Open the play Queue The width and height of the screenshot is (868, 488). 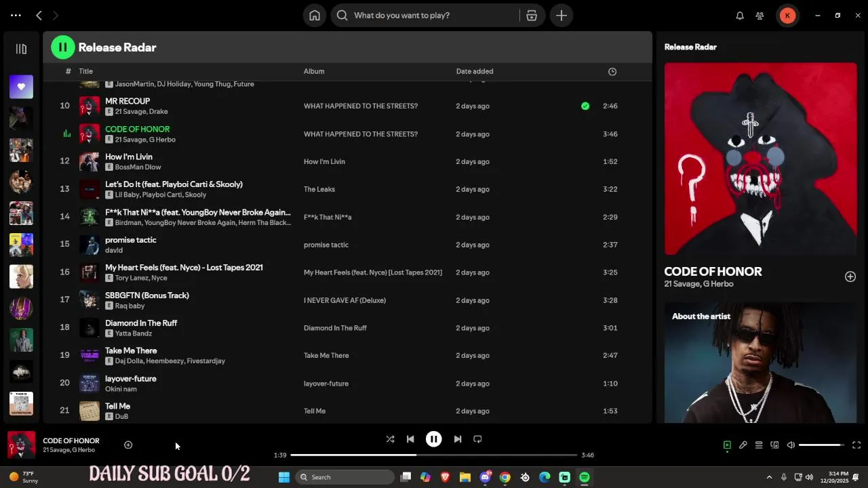tap(759, 445)
